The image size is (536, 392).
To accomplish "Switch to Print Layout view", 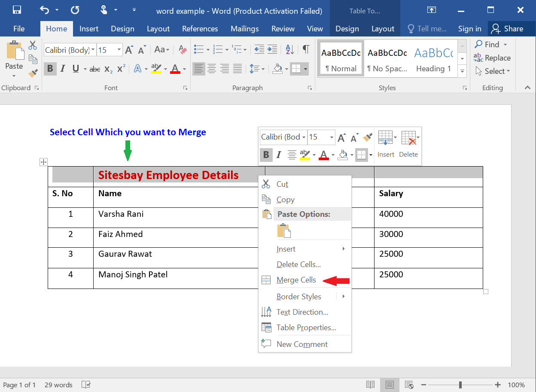I will click(390, 385).
